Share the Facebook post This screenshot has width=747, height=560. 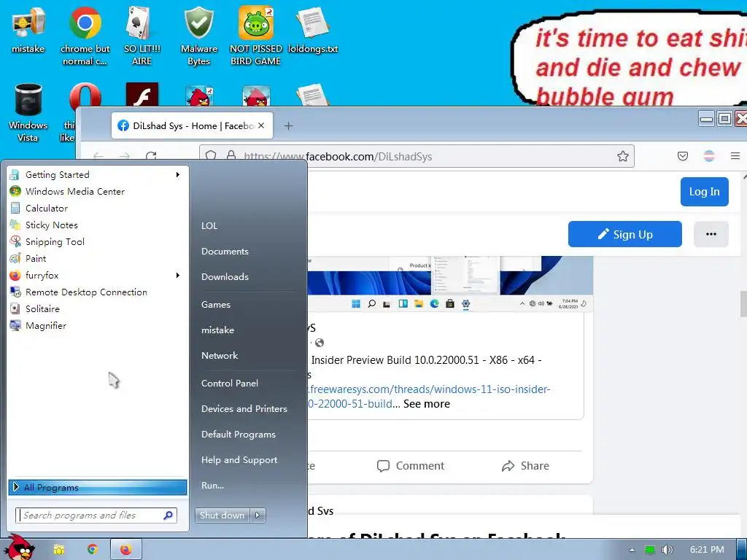(525, 466)
